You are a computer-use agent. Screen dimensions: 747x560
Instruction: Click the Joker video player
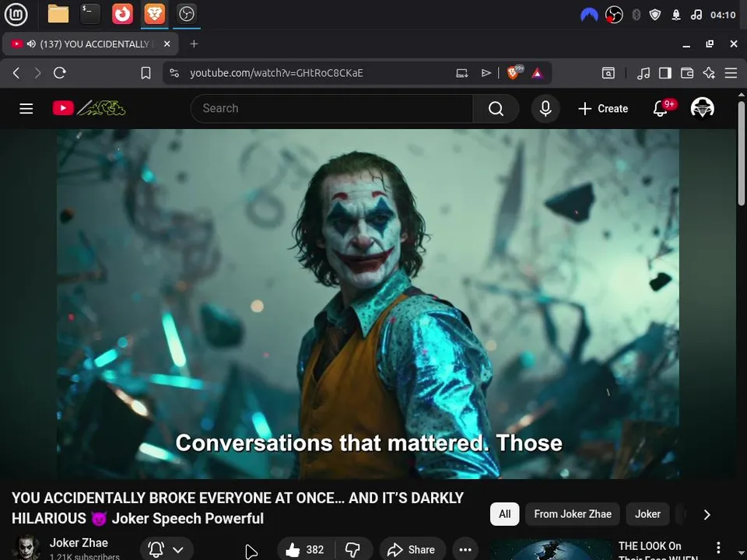coord(368,304)
